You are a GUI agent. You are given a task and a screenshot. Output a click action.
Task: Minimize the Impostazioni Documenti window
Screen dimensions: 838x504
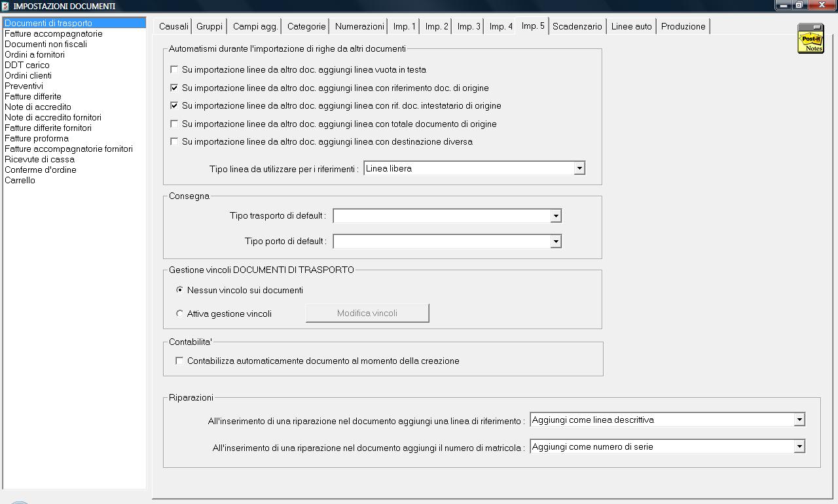coord(783,5)
